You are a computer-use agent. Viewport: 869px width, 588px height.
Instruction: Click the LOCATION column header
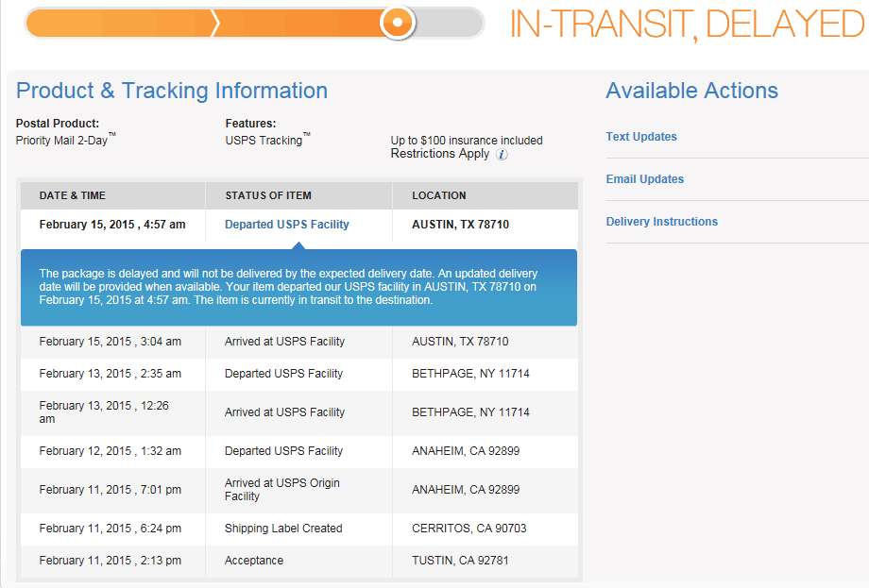pos(437,195)
